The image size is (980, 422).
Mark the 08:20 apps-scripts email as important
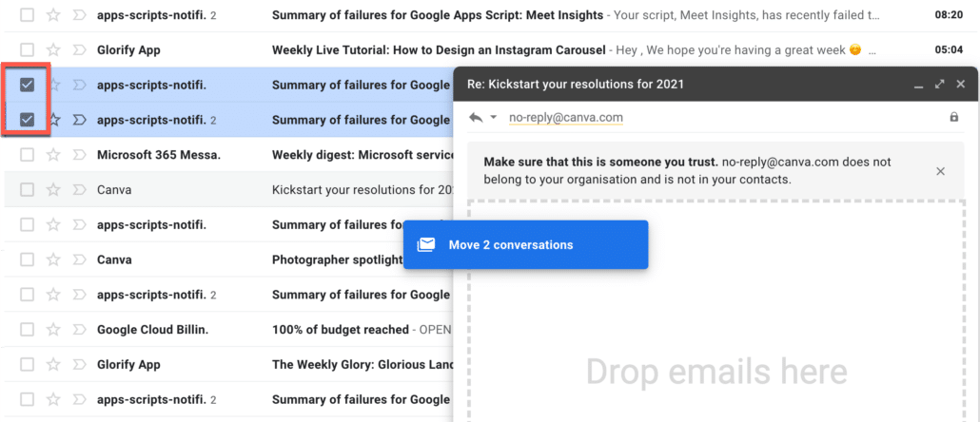click(x=79, y=15)
